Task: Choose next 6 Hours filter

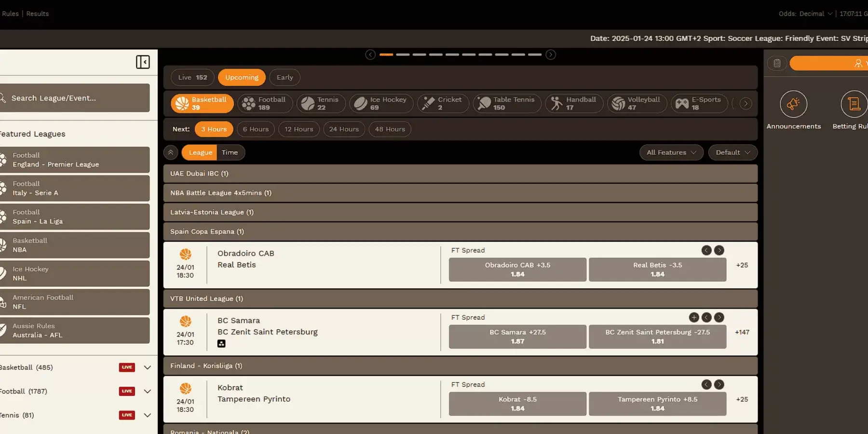Action: click(x=256, y=129)
